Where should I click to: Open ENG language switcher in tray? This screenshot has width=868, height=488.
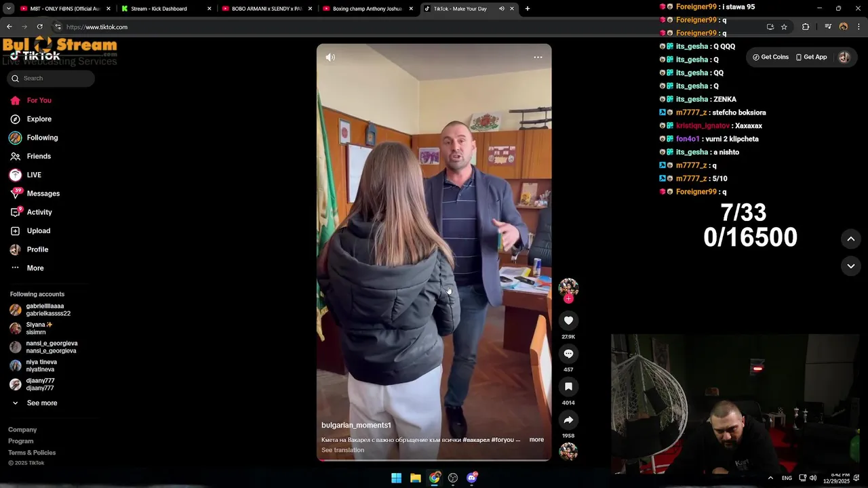tap(787, 478)
